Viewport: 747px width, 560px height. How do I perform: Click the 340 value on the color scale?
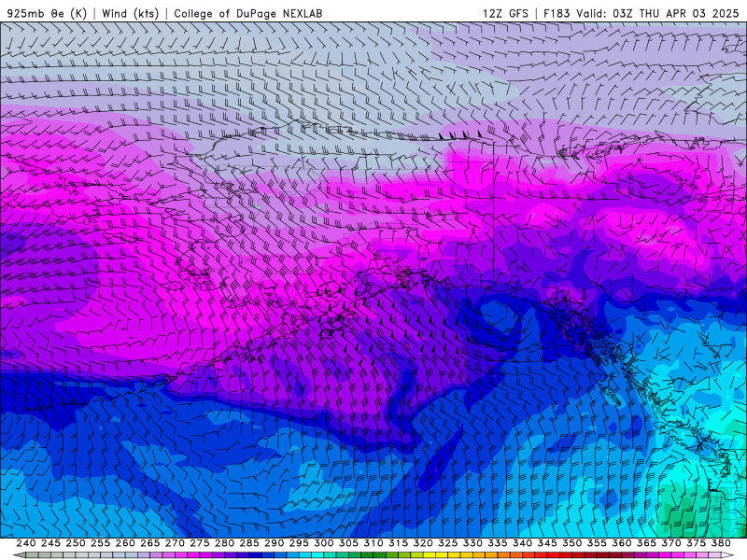click(x=522, y=543)
